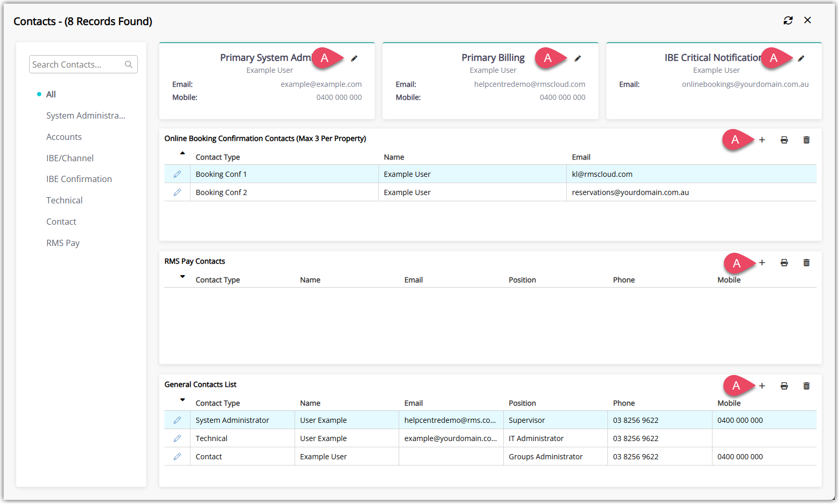The width and height of the screenshot is (839, 504).
Task: Filter by IBE/Channel contacts
Action: pyautogui.click(x=70, y=158)
